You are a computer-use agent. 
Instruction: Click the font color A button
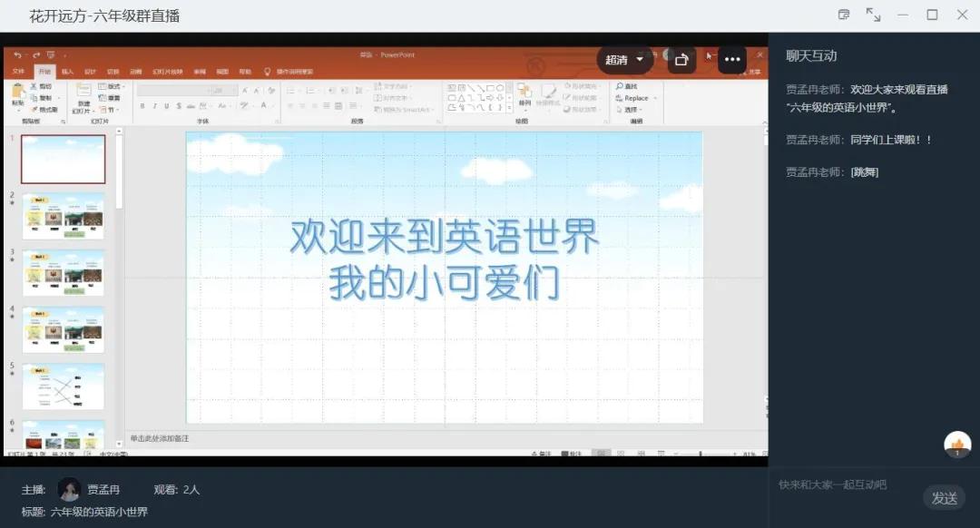[264, 105]
